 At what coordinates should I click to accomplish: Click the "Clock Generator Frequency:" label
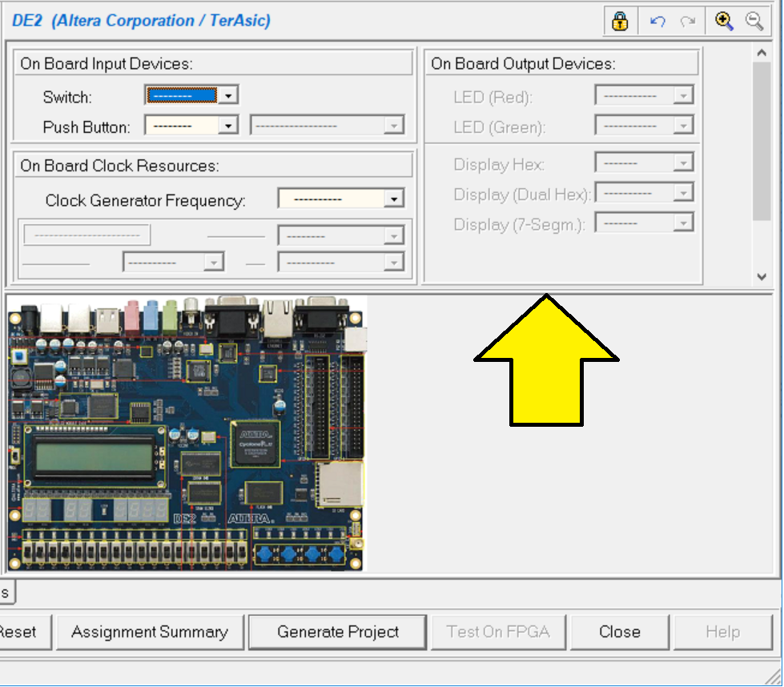(146, 200)
